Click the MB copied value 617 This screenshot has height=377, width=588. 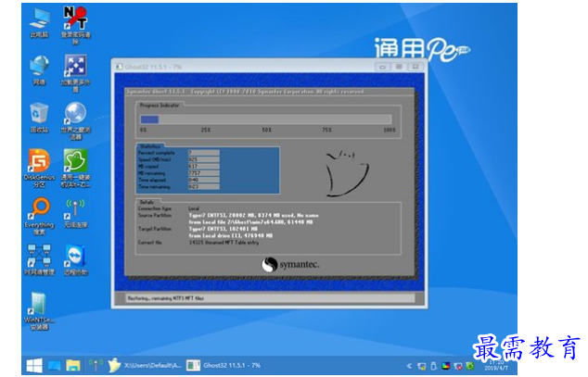pyautogui.click(x=204, y=166)
